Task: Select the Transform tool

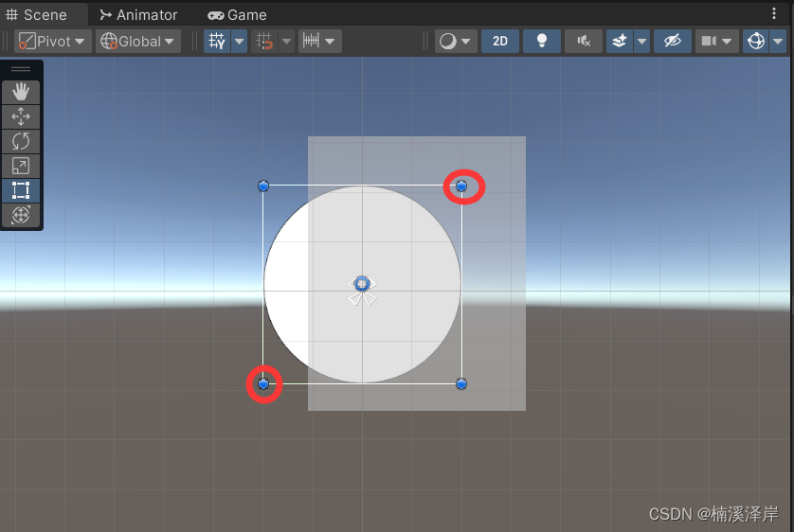Action: click(x=21, y=215)
